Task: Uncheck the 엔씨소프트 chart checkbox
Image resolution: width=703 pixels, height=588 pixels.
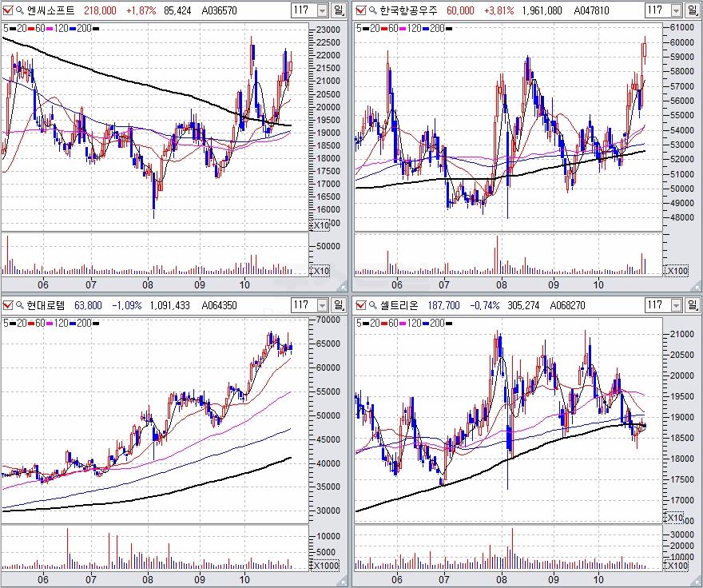Action: pyautogui.click(x=8, y=10)
